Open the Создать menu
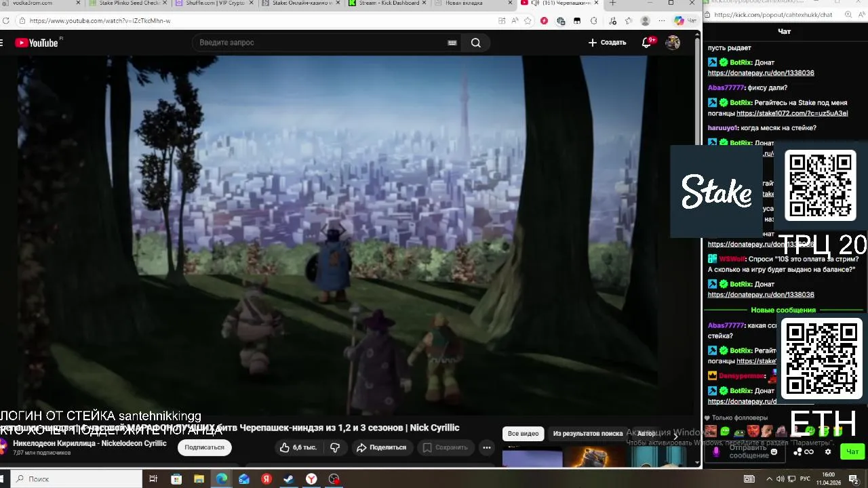This screenshot has width=868, height=488. pos(607,43)
